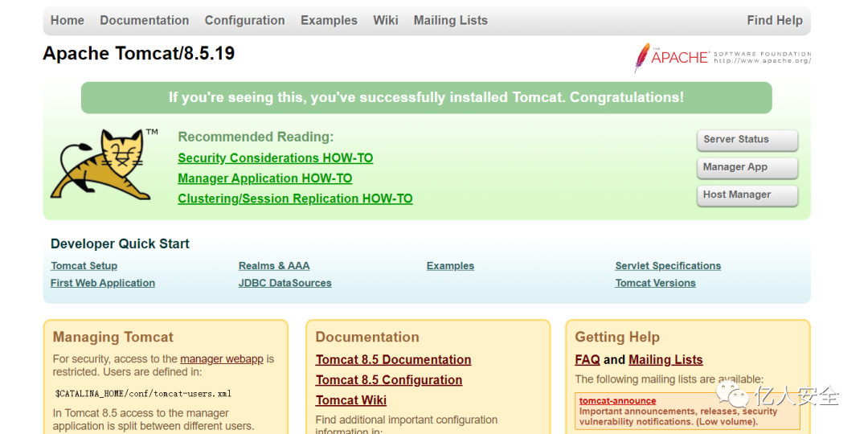Open Examples link under Developer Quick Start
This screenshot has height=434, width=868.
coord(450,266)
